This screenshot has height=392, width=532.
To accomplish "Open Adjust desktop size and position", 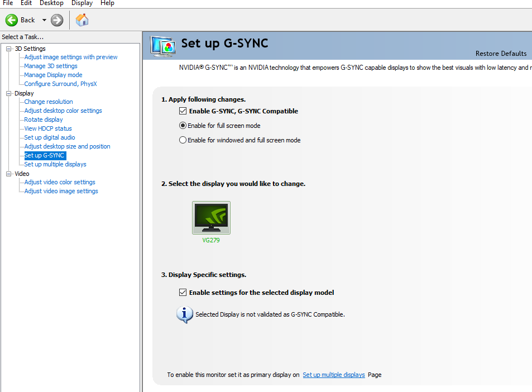I will [67, 146].
